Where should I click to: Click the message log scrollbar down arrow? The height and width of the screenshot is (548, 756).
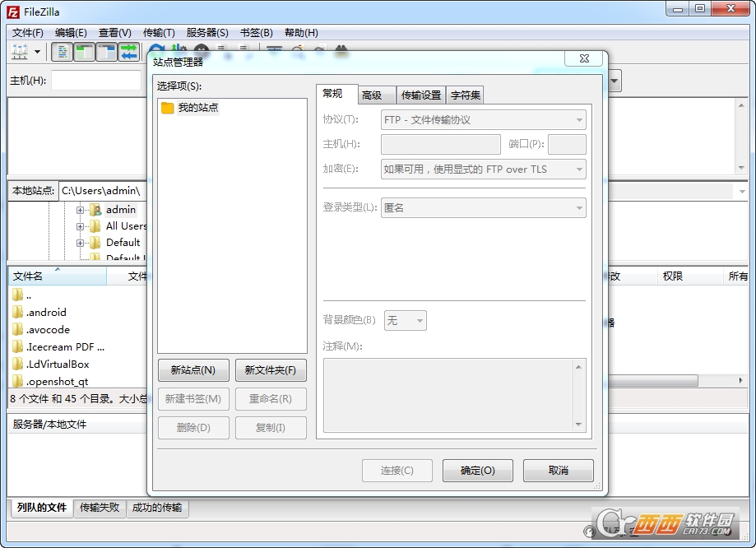click(741, 168)
